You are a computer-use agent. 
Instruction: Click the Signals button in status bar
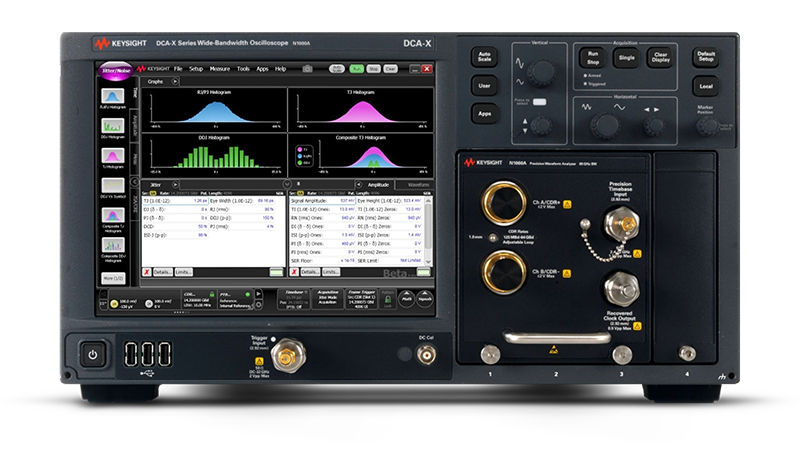pos(424,298)
